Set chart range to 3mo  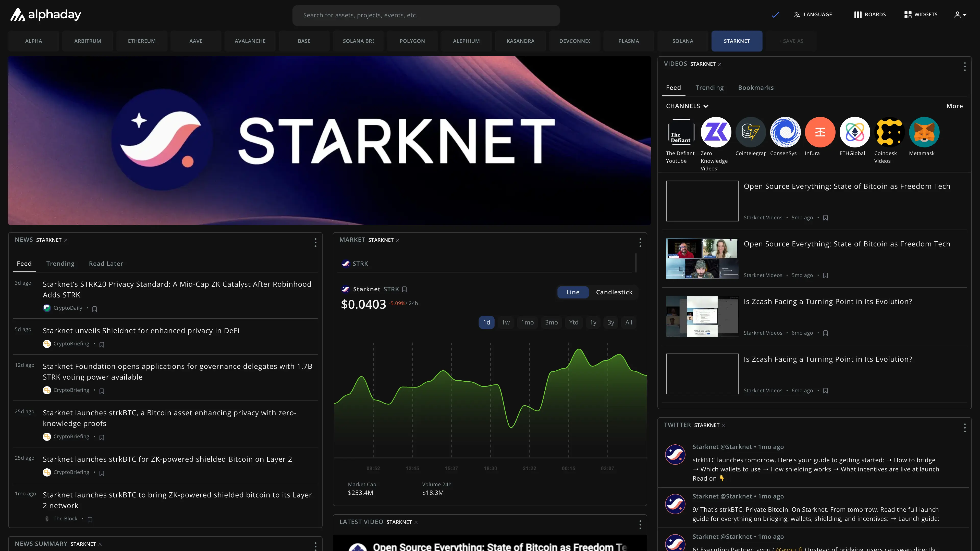pos(551,322)
